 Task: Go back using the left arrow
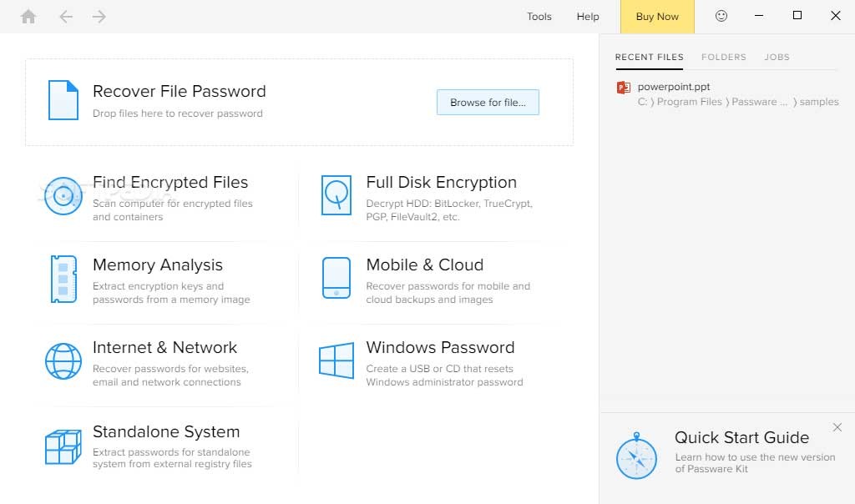[66, 17]
